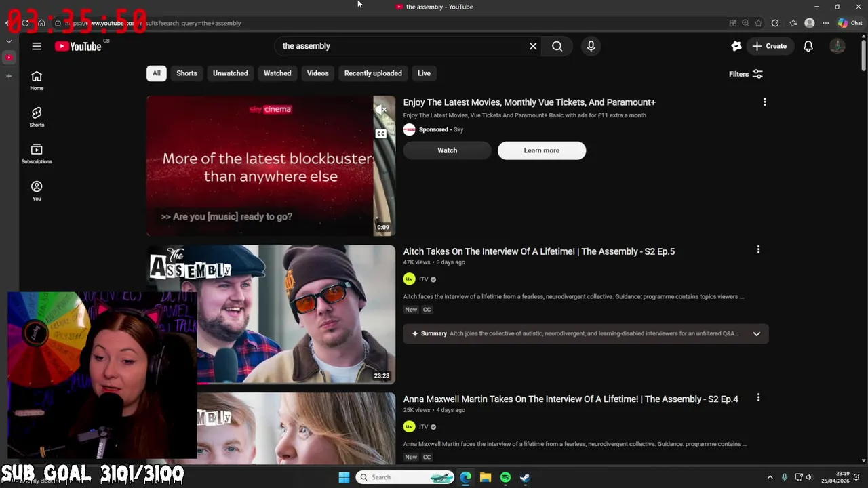The image size is (868, 488).
Task: Open ITV channel name under Aitch video
Action: tap(424, 279)
